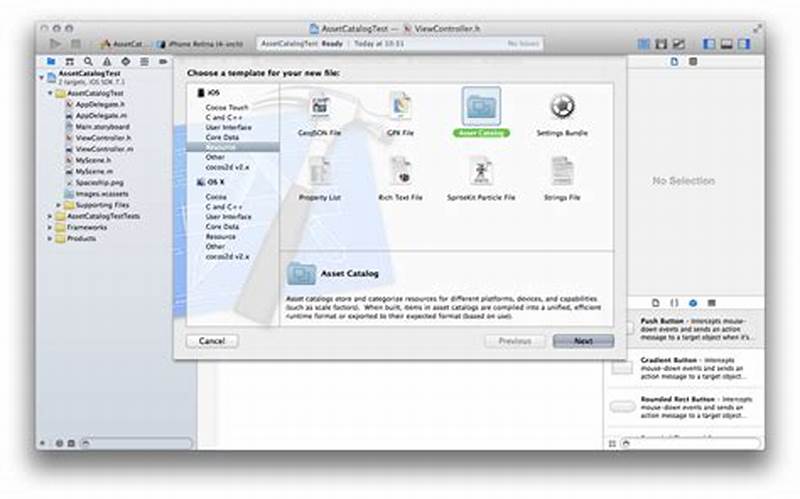800x499 pixels.
Task: Choose cocos2d v2.x under iOS
Action: click(x=227, y=167)
